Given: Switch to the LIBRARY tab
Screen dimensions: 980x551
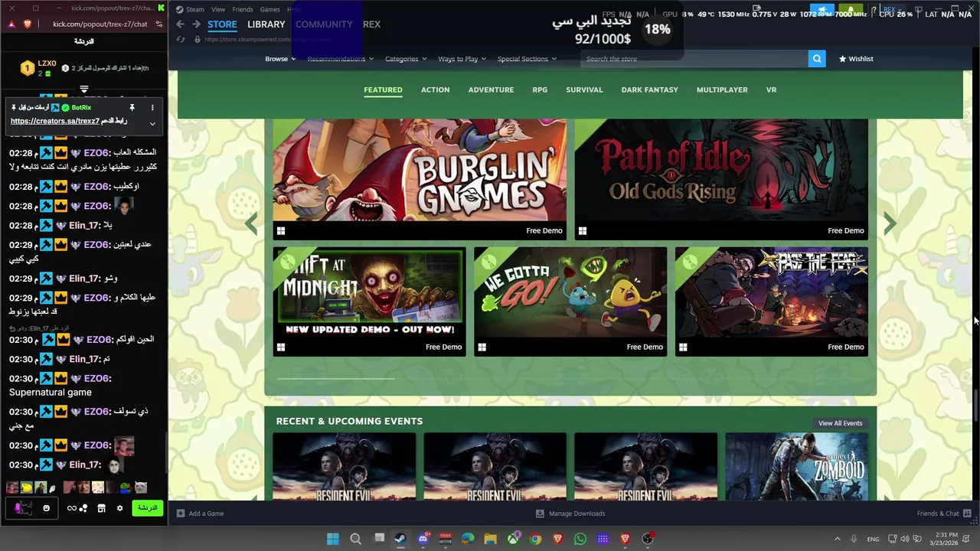Looking at the screenshot, I should (266, 24).
